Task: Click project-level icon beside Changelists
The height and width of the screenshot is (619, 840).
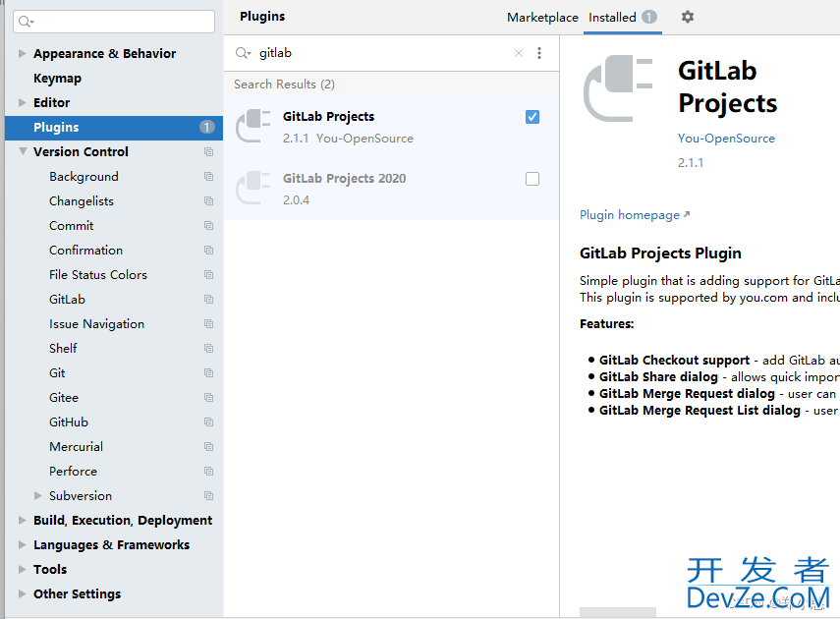Action: tap(209, 201)
